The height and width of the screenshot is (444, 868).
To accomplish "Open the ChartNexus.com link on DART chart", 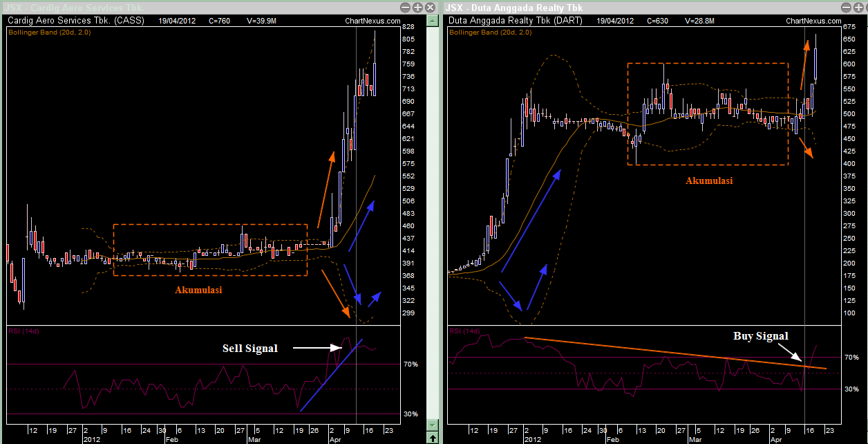I will click(813, 21).
